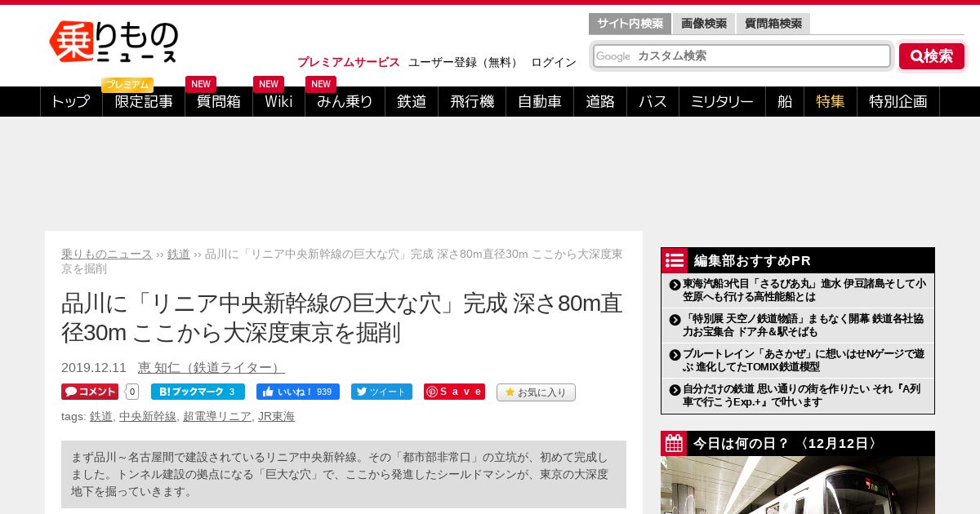Click the 鉄道 tag link
The height and width of the screenshot is (514, 980).
[x=101, y=416]
